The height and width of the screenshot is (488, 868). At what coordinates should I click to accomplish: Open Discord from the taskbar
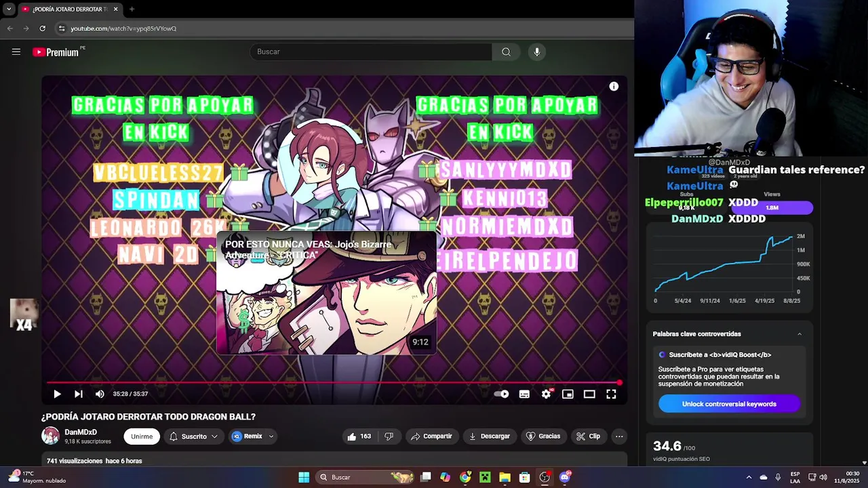(565, 477)
